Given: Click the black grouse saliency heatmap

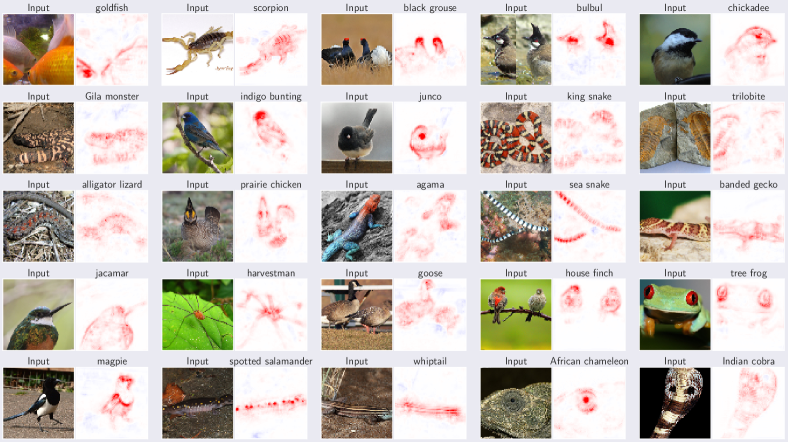Looking at the screenshot, I should (x=430, y=49).
